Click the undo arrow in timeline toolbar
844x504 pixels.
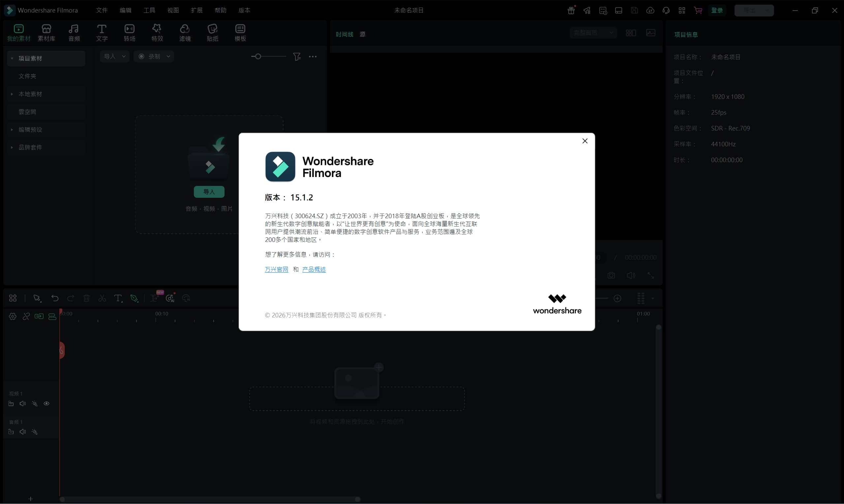(x=55, y=298)
